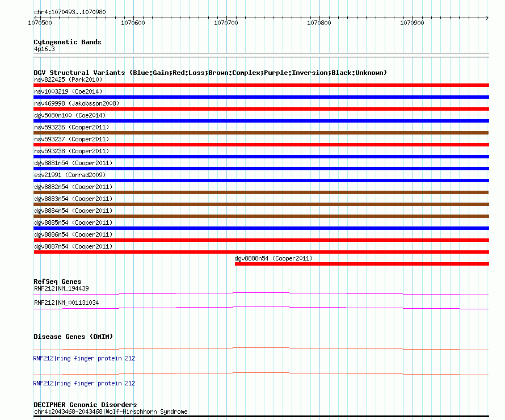Select the 4p16.3 cytogenetic band label

[x=44, y=49]
